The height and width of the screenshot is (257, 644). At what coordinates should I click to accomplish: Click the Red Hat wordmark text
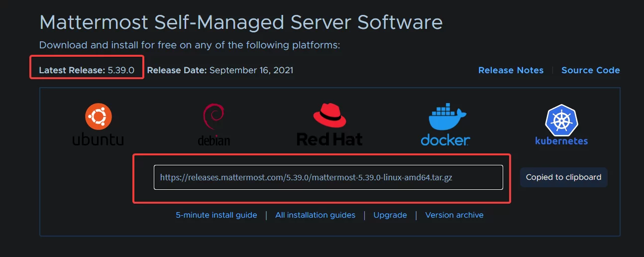[x=329, y=138]
